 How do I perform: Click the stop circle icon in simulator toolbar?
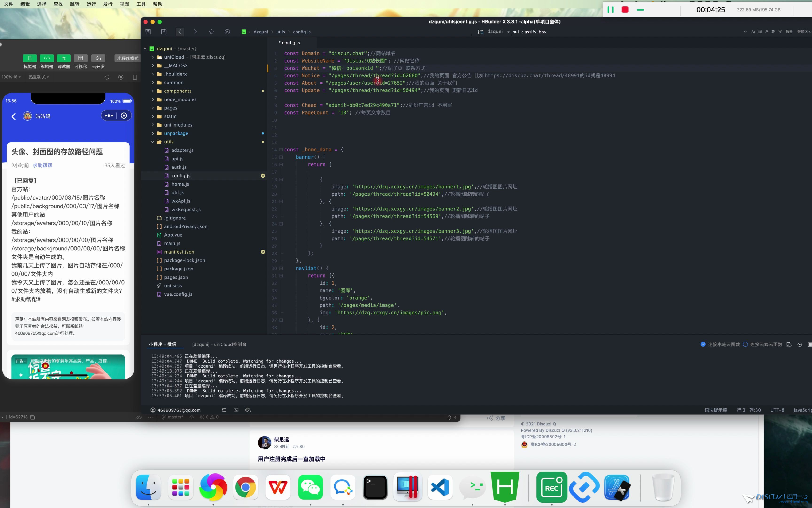click(x=121, y=77)
